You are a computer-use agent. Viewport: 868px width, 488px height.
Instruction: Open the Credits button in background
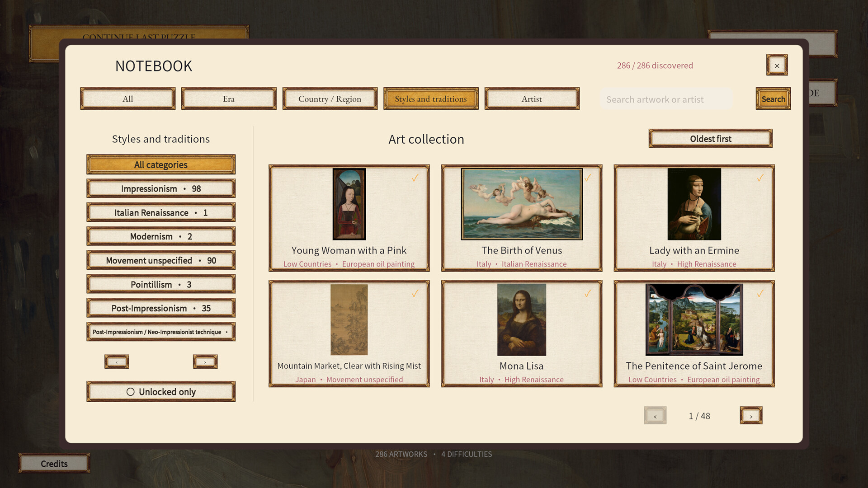tap(54, 464)
